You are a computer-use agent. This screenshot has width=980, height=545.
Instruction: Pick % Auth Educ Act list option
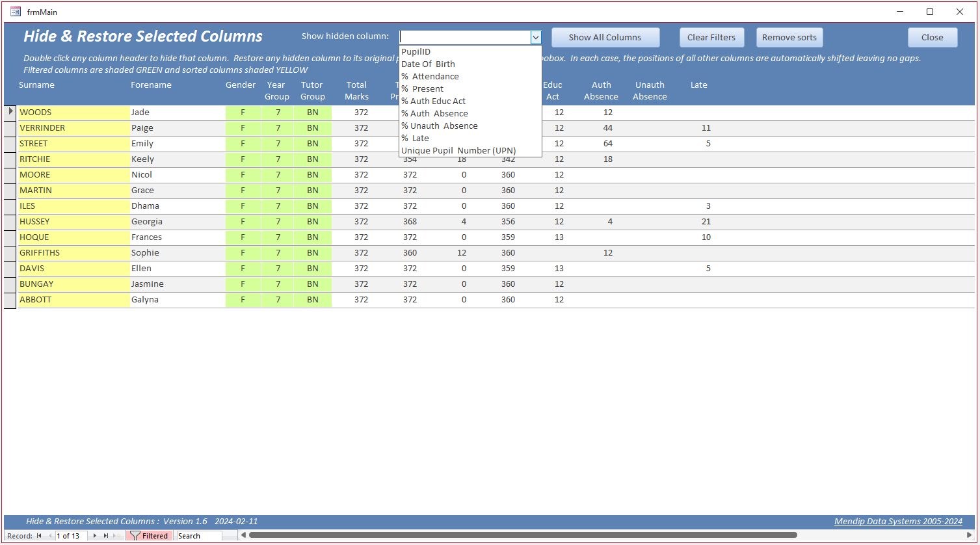(470, 101)
